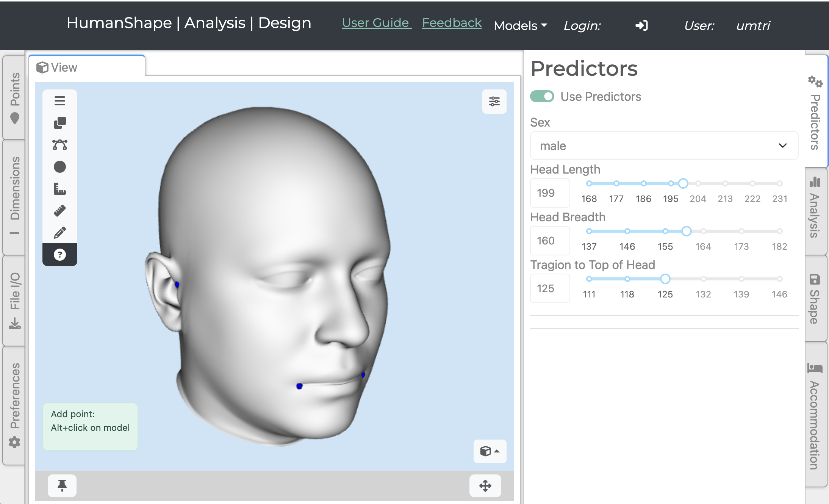Viewport: 829px width, 504px height.
Task: Toggle the Use Predictors switch
Action: click(542, 96)
